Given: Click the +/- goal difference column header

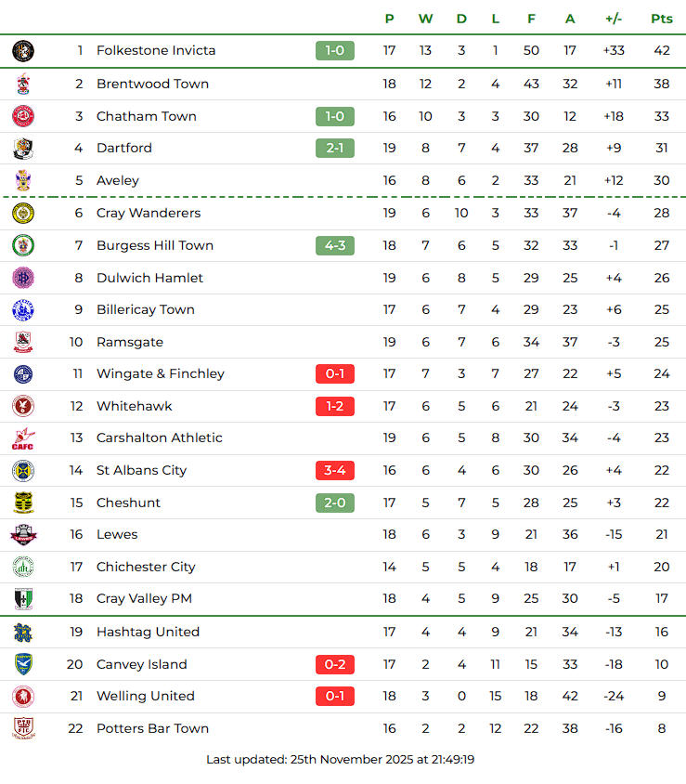Looking at the screenshot, I should pyautogui.click(x=614, y=19).
